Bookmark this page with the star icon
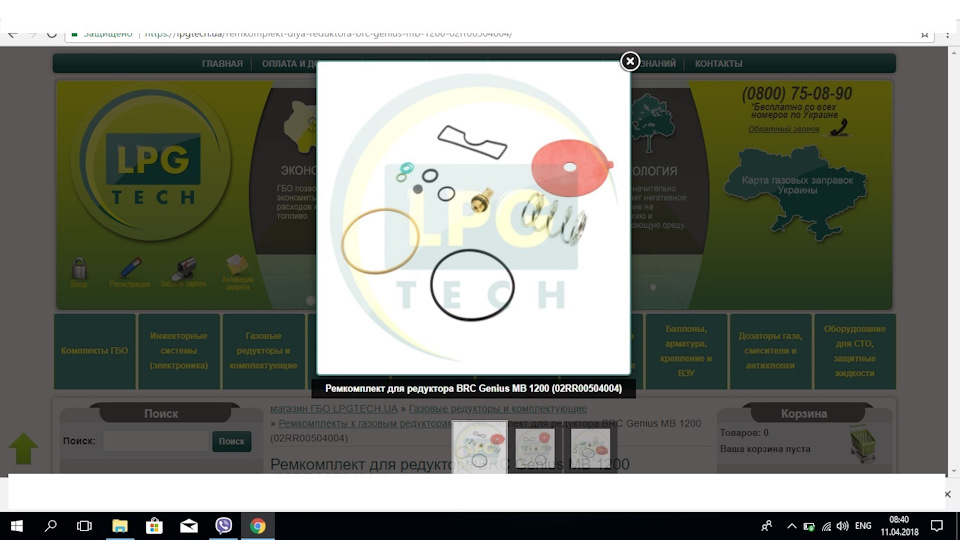 pyautogui.click(x=924, y=34)
